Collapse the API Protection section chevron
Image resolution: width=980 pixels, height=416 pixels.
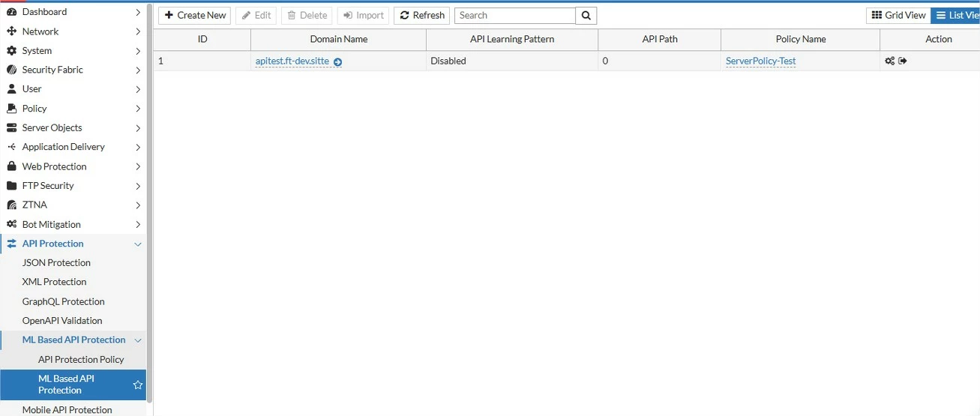pyautogui.click(x=138, y=244)
